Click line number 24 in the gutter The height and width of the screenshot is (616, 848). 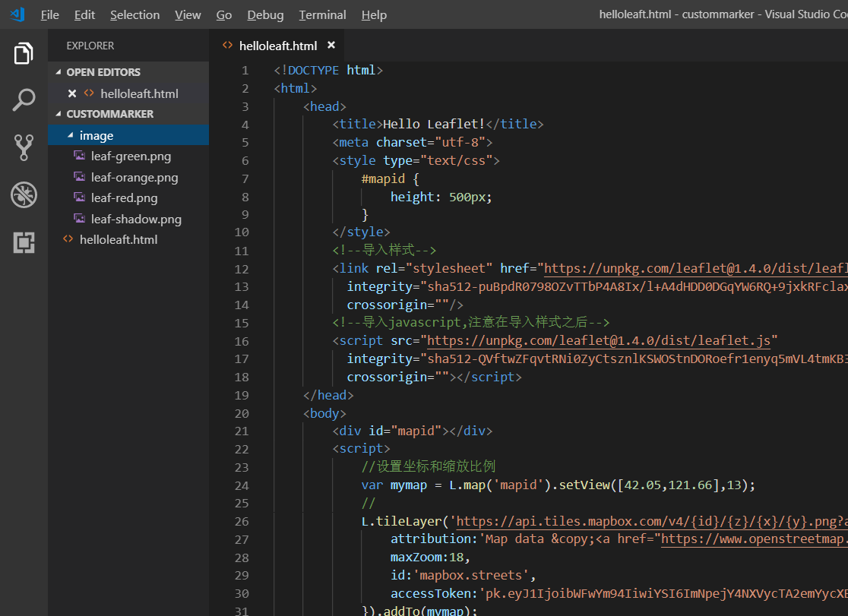click(x=241, y=485)
